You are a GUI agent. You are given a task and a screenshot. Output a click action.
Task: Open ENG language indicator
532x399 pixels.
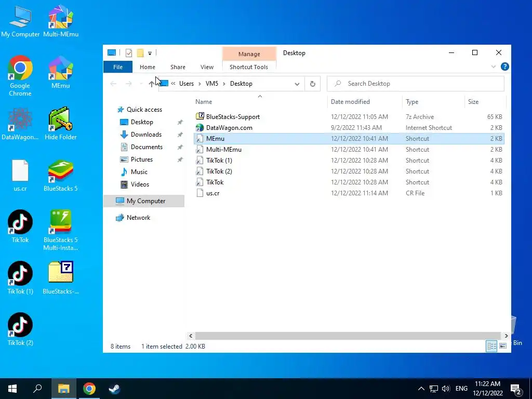[x=461, y=389]
